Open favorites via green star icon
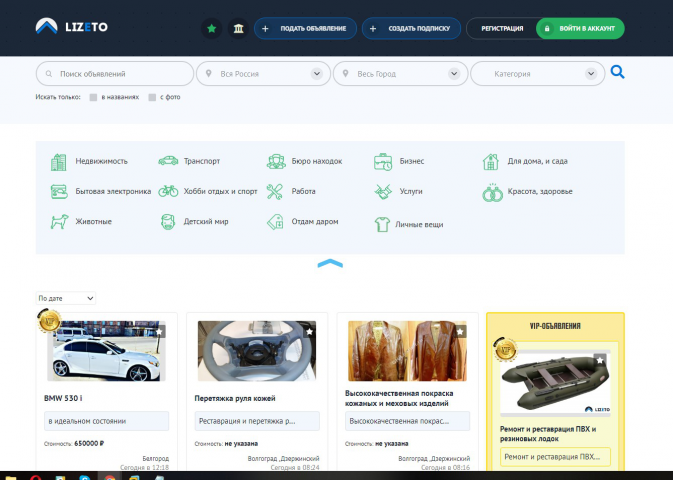673x480 pixels. pos(212,28)
